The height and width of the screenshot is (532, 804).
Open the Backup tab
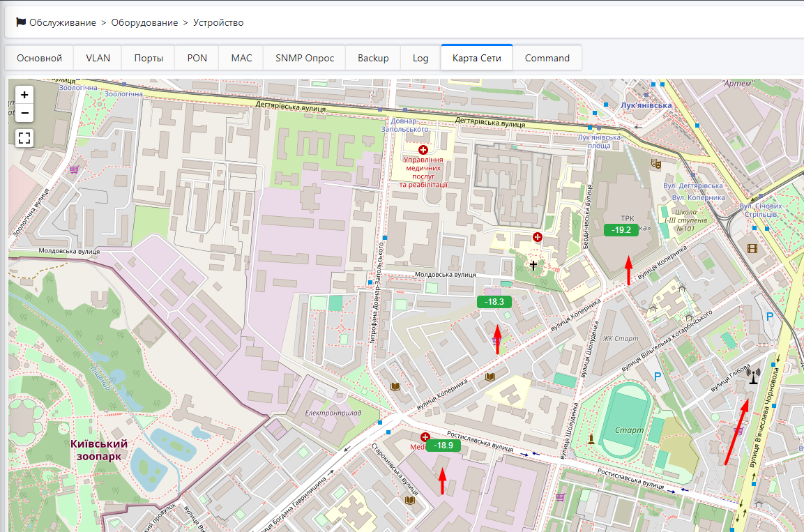(x=373, y=58)
